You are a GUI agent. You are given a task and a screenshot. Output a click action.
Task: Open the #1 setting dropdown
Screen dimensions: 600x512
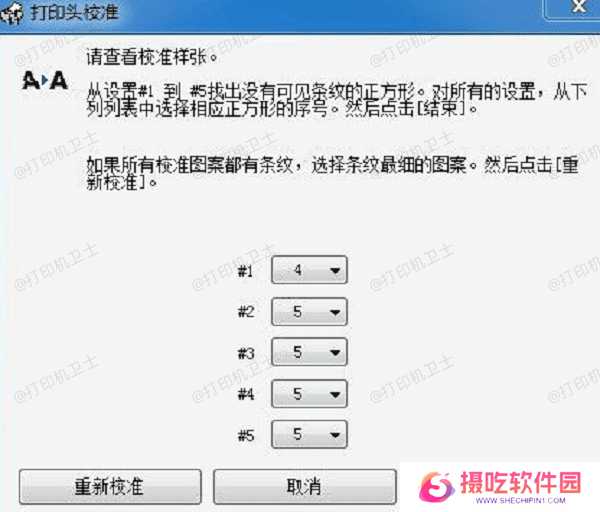tap(309, 270)
